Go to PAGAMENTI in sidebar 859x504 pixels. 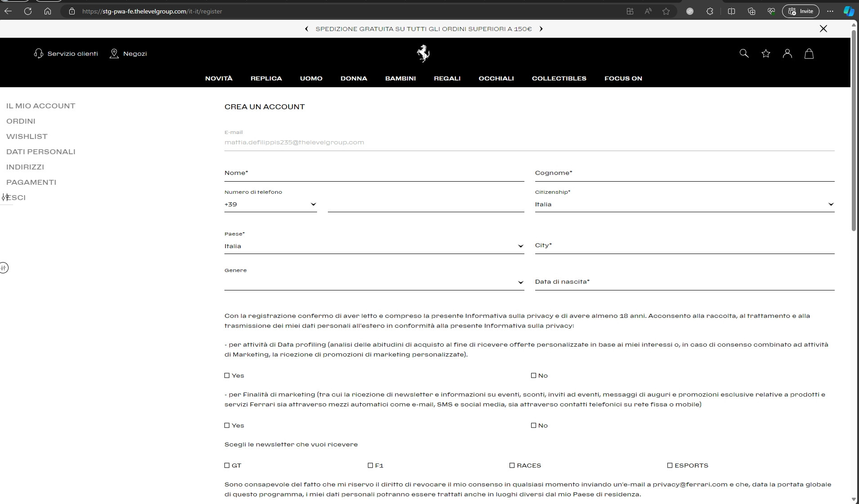click(x=31, y=183)
